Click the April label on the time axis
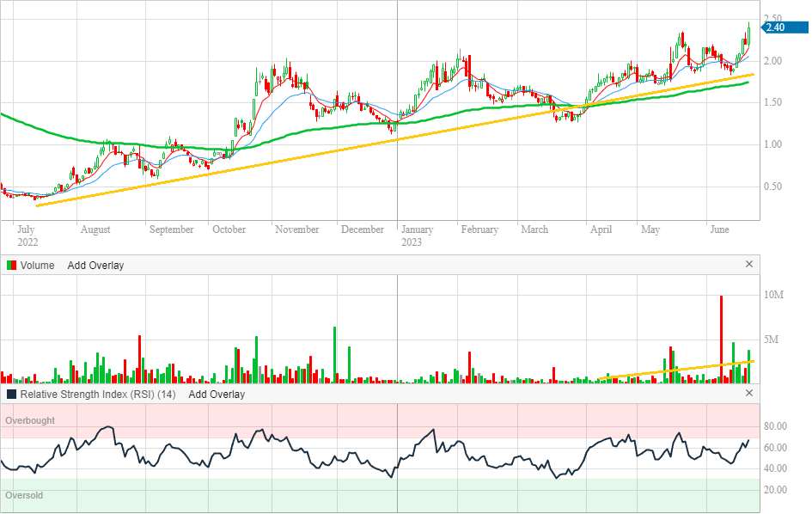 tap(601, 229)
